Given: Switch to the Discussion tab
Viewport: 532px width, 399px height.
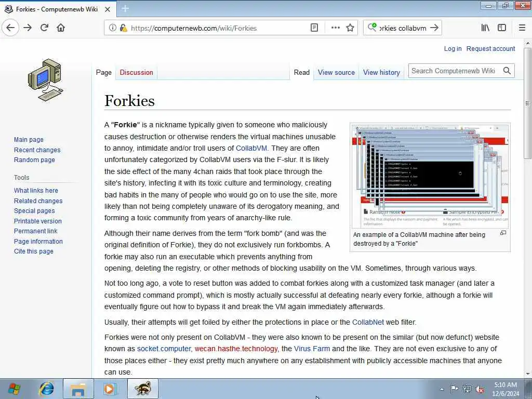Looking at the screenshot, I should pyautogui.click(x=137, y=72).
